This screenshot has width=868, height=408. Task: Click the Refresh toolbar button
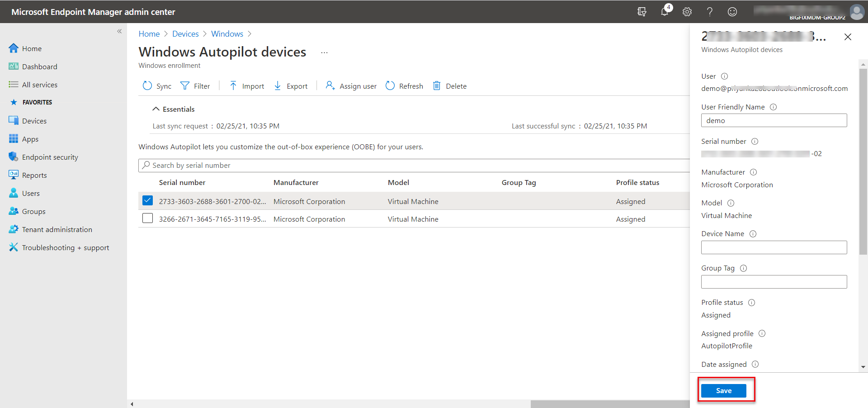(x=405, y=86)
